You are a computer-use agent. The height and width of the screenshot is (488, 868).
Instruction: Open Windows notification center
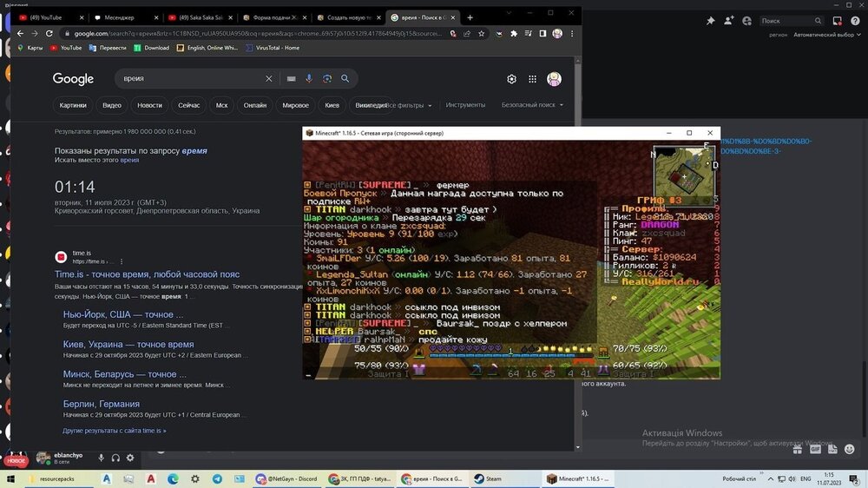(854, 479)
